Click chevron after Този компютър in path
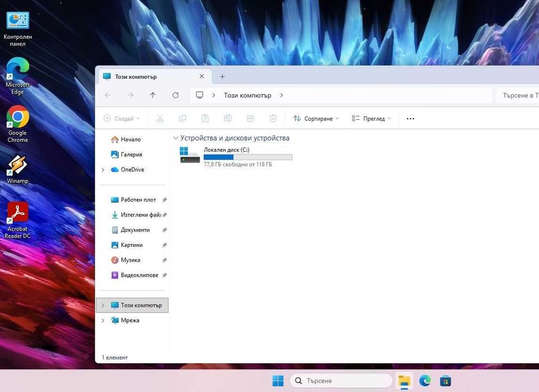The height and width of the screenshot is (392, 539). tap(282, 95)
